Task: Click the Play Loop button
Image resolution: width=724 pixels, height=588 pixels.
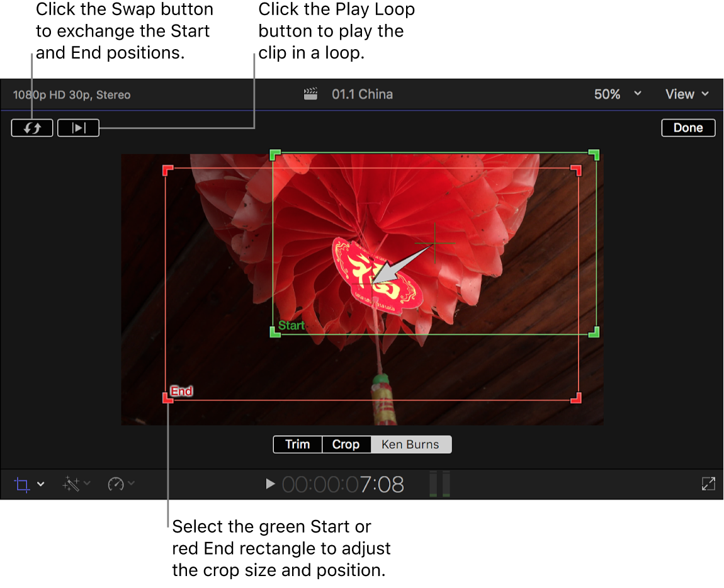Action: (78, 127)
